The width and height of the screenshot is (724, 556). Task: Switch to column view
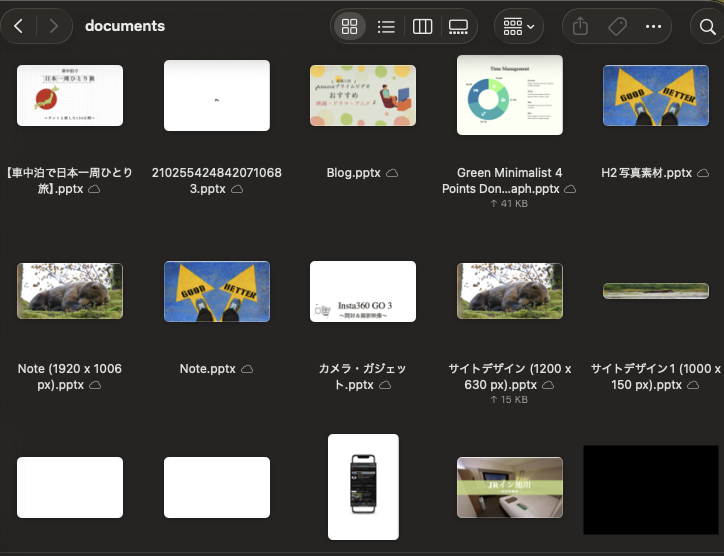coord(422,26)
